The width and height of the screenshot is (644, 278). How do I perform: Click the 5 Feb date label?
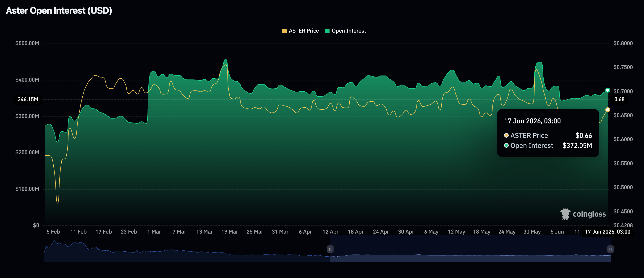click(x=53, y=232)
